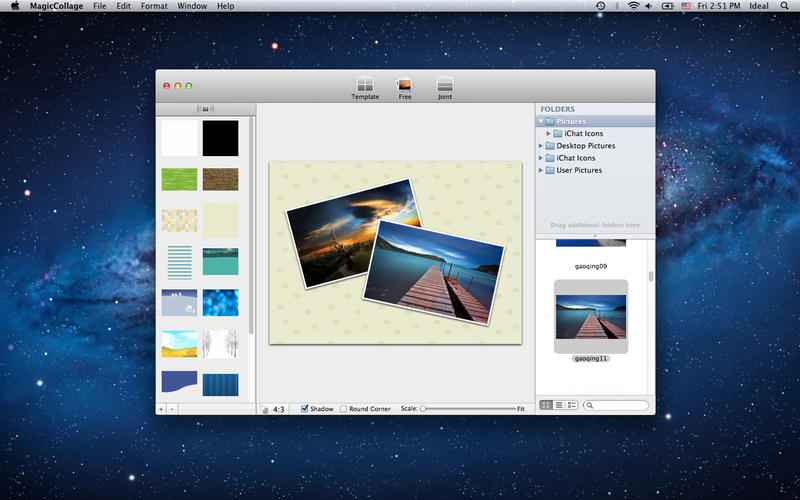The image size is (800, 500).
Task: Expand the User Pictures folder
Action: click(541, 170)
